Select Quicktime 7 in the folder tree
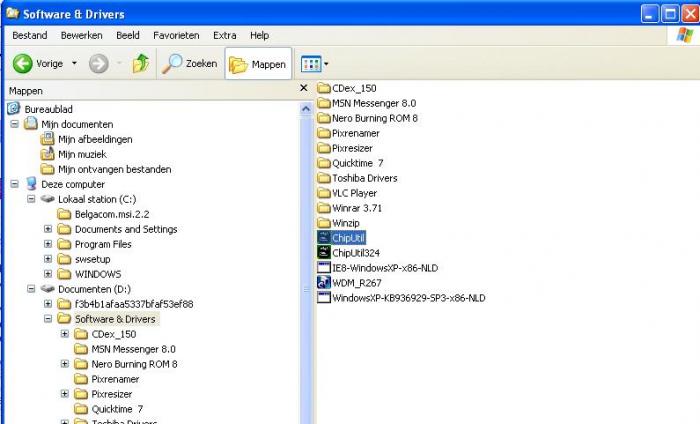This screenshot has width=700, height=424. [117, 409]
